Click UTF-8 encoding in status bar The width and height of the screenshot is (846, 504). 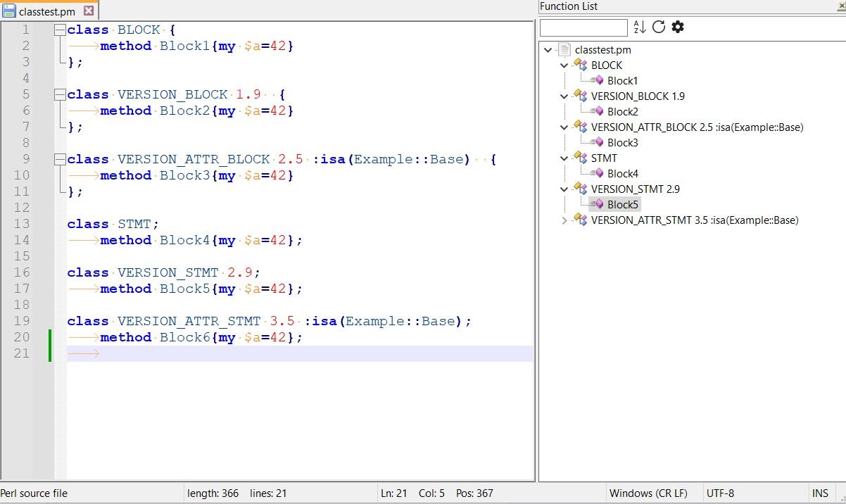click(x=720, y=493)
